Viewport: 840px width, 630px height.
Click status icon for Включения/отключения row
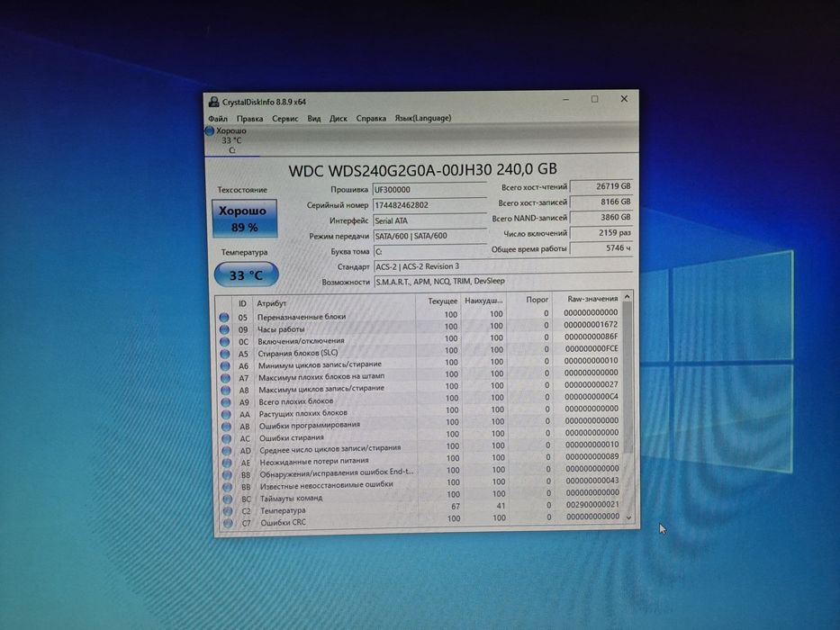(225, 342)
